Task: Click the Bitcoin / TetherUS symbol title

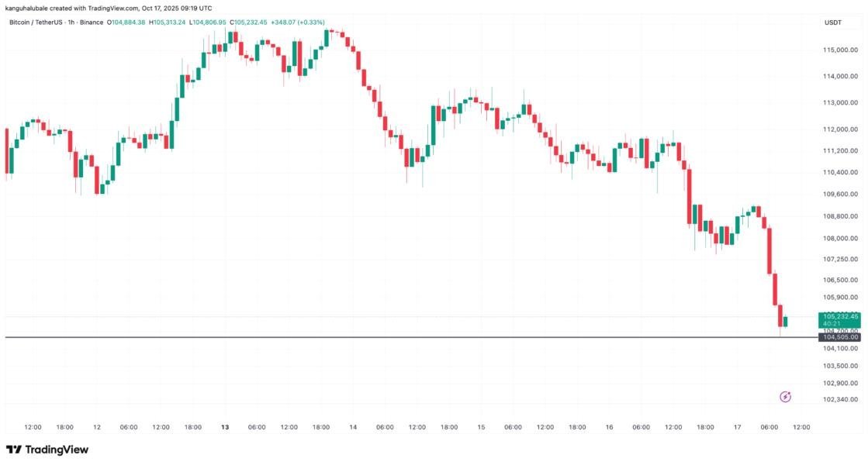Action: click(36, 22)
